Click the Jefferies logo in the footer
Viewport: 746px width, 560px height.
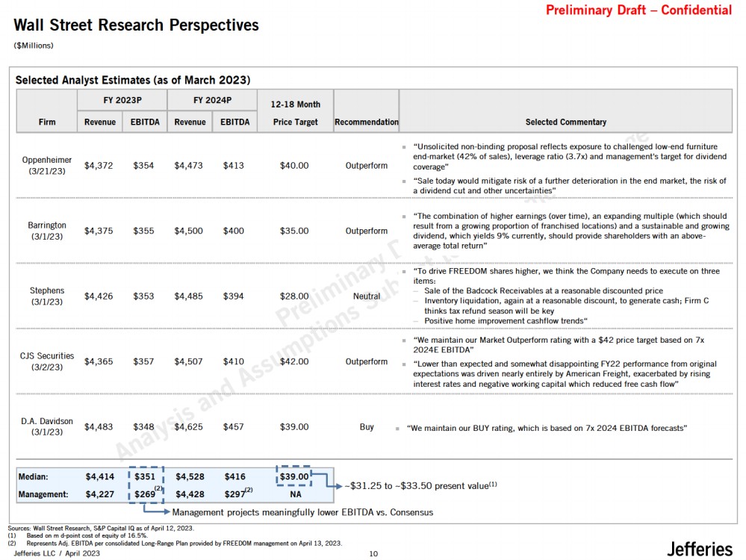click(x=699, y=549)
